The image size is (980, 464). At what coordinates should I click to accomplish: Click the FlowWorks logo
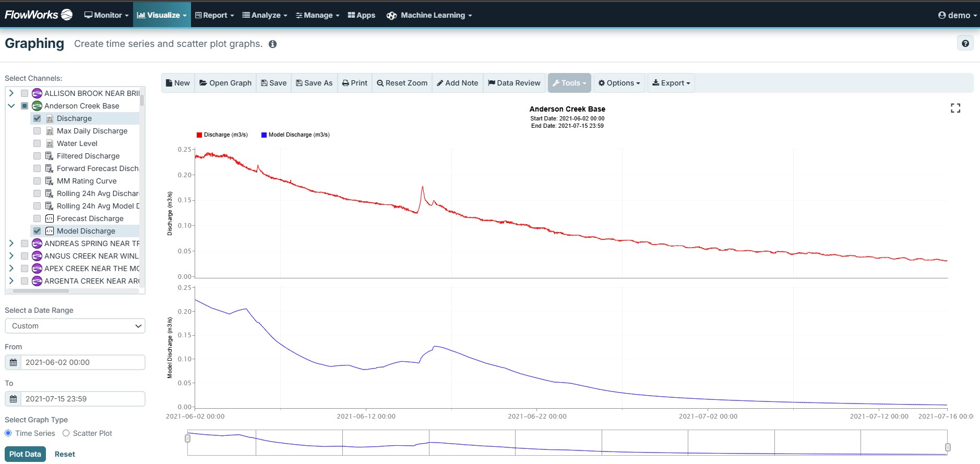(39, 15)
